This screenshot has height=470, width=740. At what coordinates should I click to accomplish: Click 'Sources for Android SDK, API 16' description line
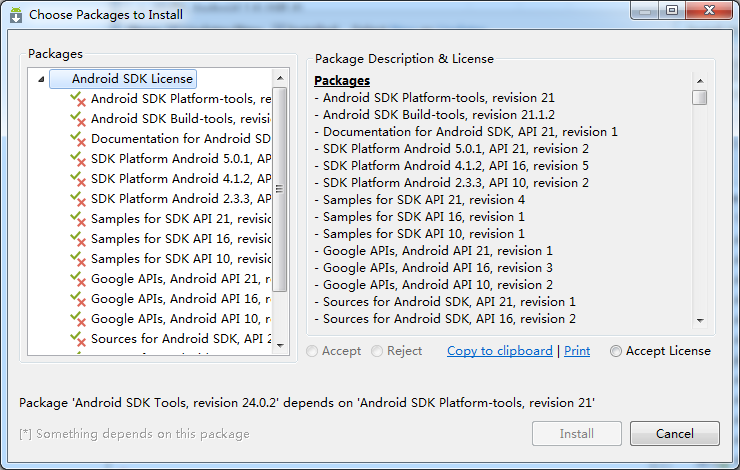tap(445, 319)
